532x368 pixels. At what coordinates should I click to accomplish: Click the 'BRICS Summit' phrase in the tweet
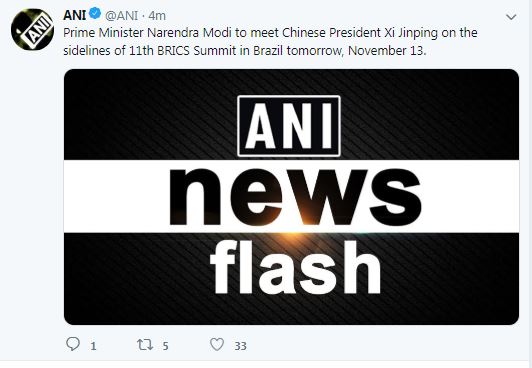196,51
